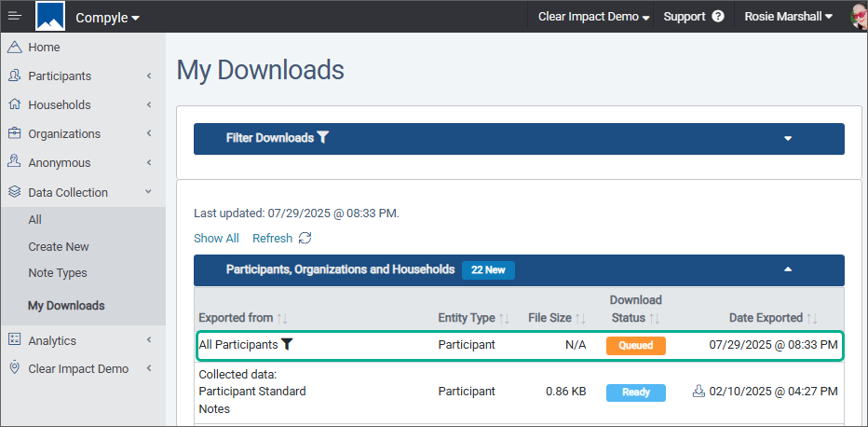Click the user avatar photo
Image resolution: width=868 pixels, height=427 pixels.
[x=859, y=17]
